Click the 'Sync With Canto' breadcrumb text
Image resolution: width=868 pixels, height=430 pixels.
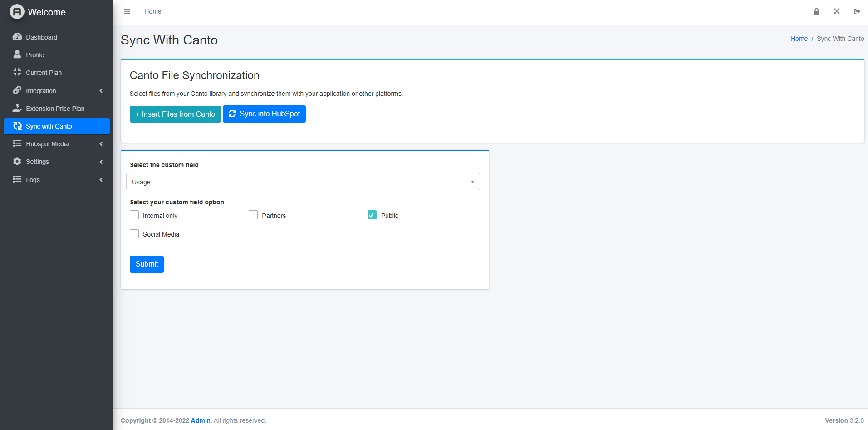pyautogui.click(x=840, y=39)
